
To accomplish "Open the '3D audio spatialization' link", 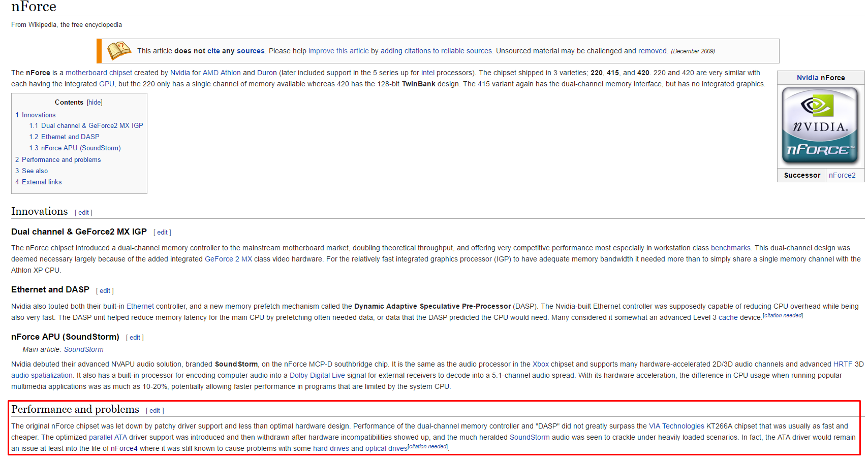I will click(42, 376).
